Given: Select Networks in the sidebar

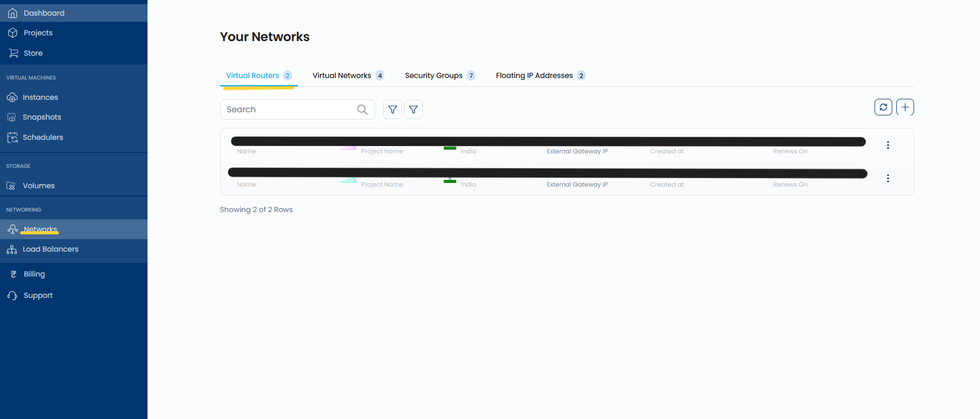Looking at the screenshot, I should 74,229.
